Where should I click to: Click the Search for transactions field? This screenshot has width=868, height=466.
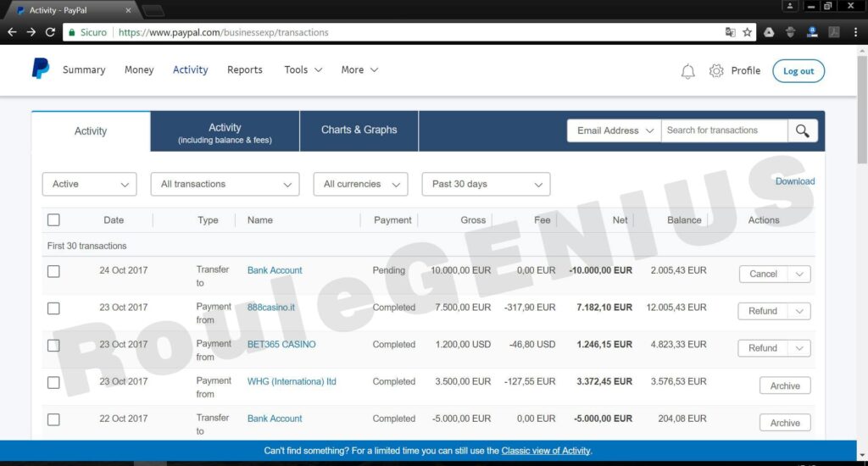pos(724,130)
